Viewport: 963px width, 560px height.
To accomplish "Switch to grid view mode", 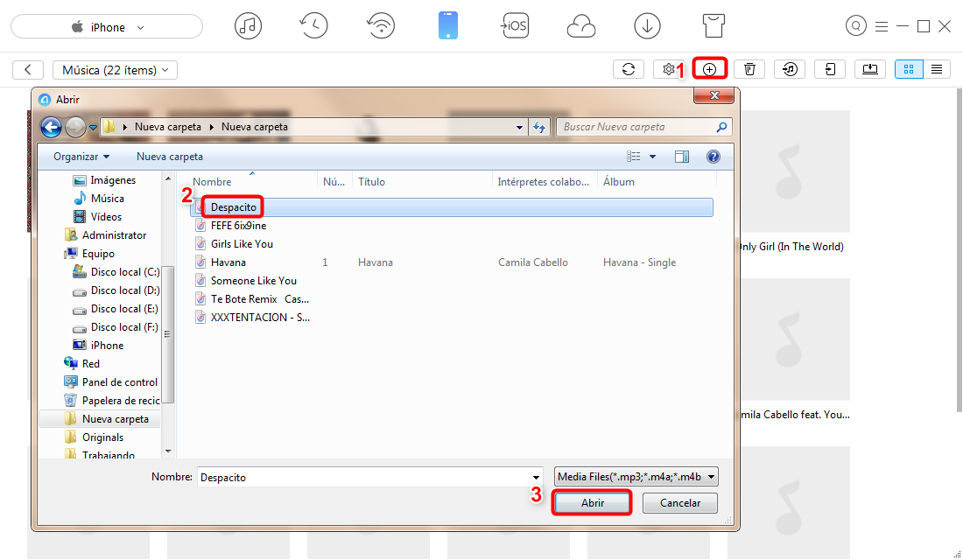I will 909,69.
